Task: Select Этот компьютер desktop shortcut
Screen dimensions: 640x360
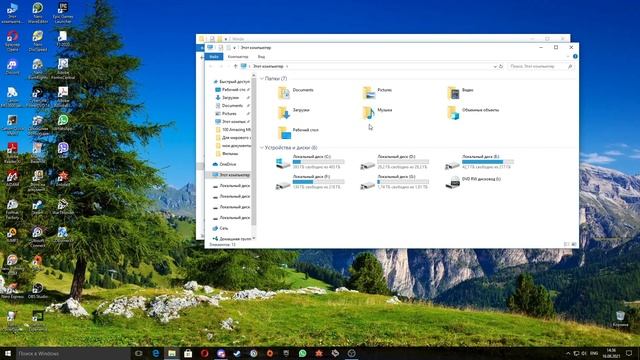Action: click(12, 13)
